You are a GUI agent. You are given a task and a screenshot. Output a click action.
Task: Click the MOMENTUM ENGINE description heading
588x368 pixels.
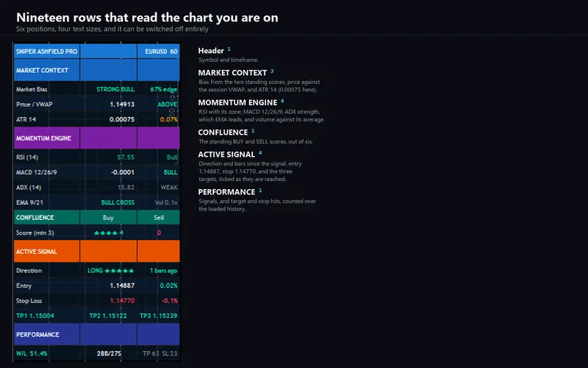[x=237, y=102]
